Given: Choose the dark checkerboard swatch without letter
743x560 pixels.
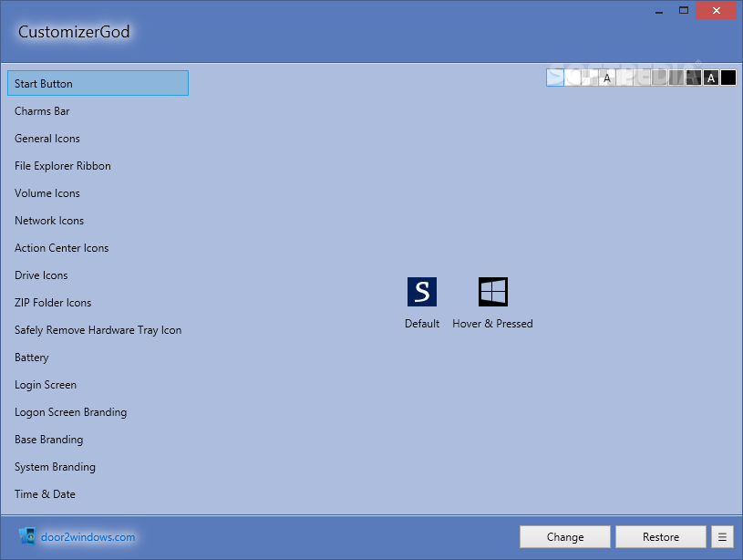Looking at the screenshot, I should (x=694, y=78).
